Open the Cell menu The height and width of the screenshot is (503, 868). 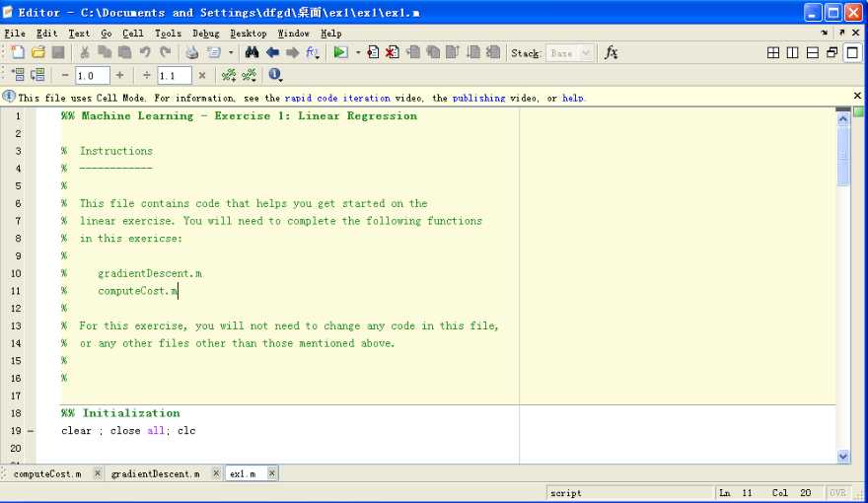coord(133,34)
